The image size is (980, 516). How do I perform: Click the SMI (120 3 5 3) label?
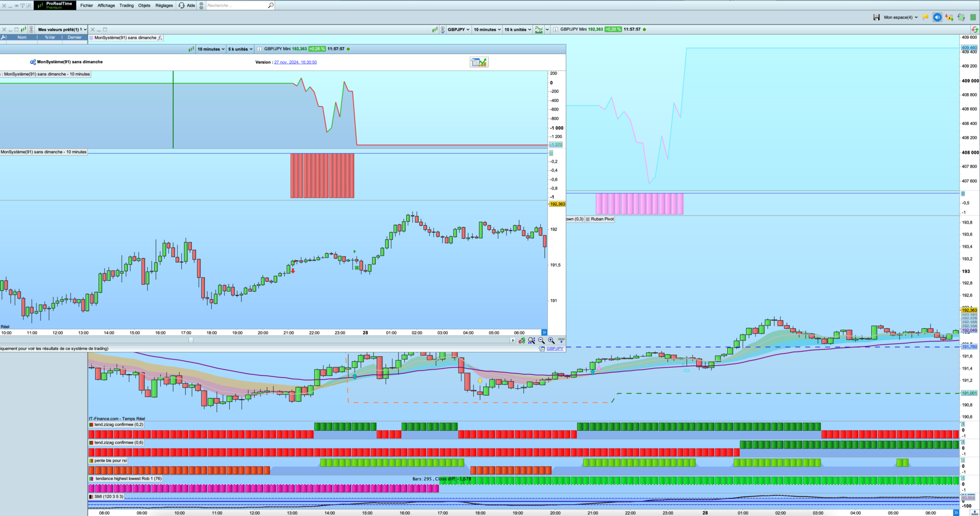pyautogui.click(x=109, y=496)
